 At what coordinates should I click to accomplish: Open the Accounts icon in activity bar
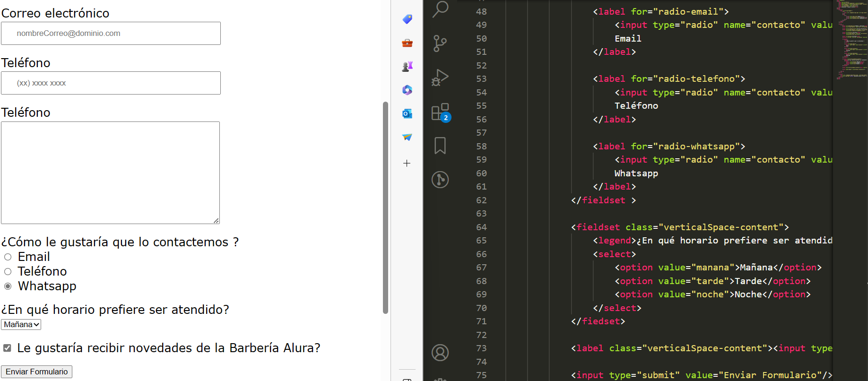(x=440, y=353)
